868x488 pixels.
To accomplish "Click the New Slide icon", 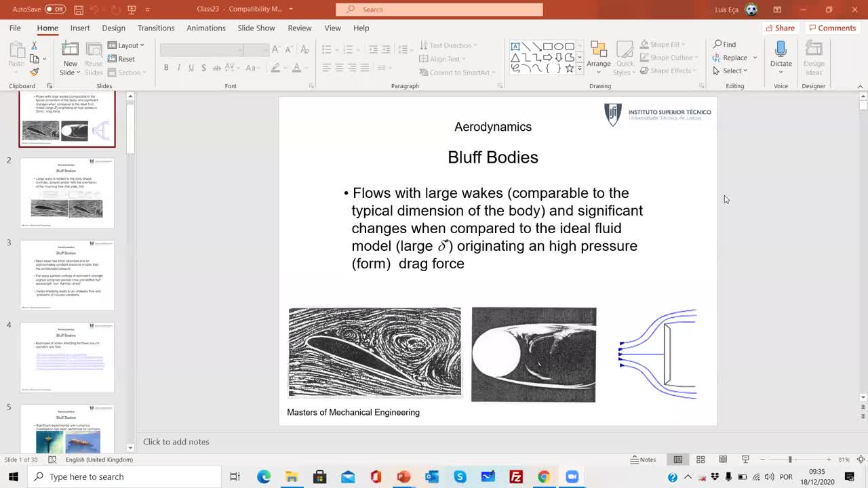I will pyautogui.click(x=70, y=50).
